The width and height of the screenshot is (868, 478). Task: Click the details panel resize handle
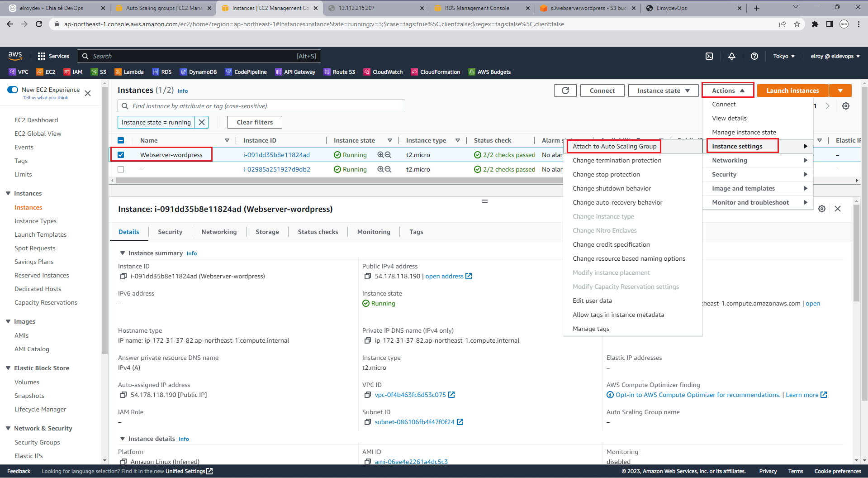[485, 201]
